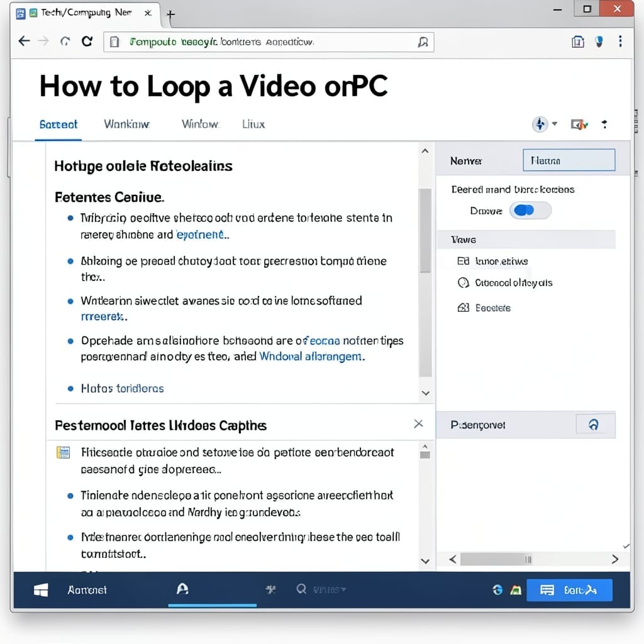Click the Ctbenod oldey ols circle icon
This screenshot has width=644, height=644.
point(464,282)
